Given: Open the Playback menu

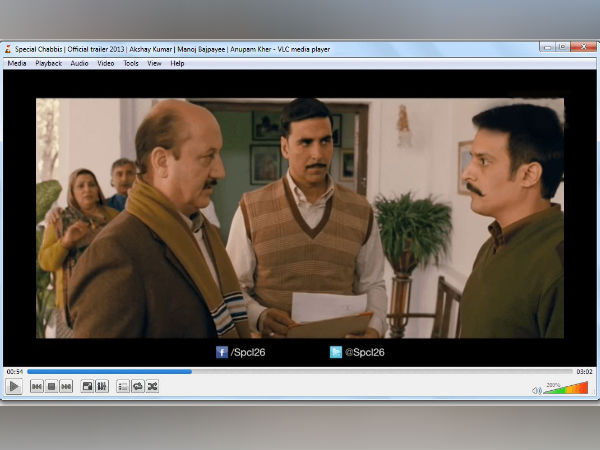Looking at the screenshot, I should point(48,63).
